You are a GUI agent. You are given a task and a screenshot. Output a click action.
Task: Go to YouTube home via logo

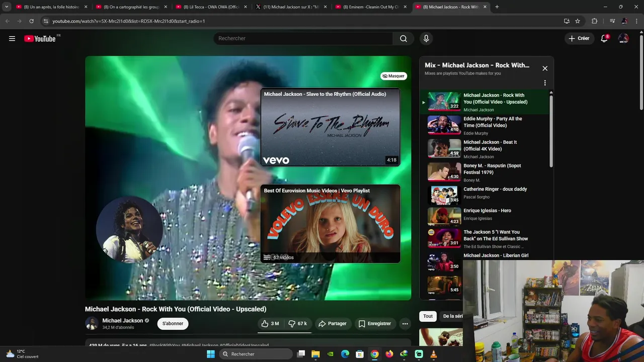40,39
